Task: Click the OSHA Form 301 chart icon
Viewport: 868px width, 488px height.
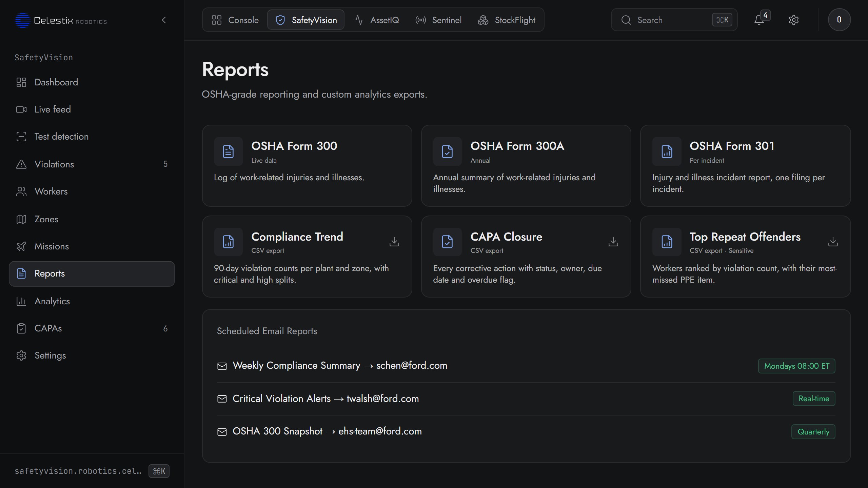Action: [667, 151]
